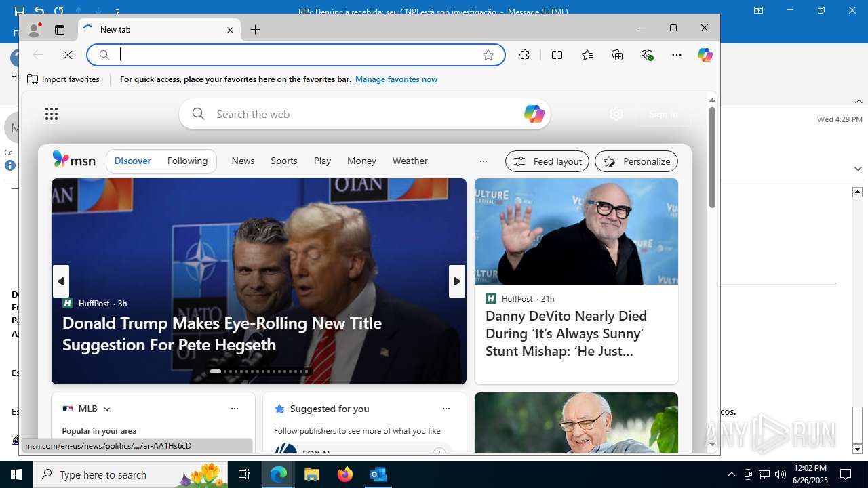Open Outlook ribbon display options
The height and width of the screenshot is (488, 868).
(x=759, y=10)
